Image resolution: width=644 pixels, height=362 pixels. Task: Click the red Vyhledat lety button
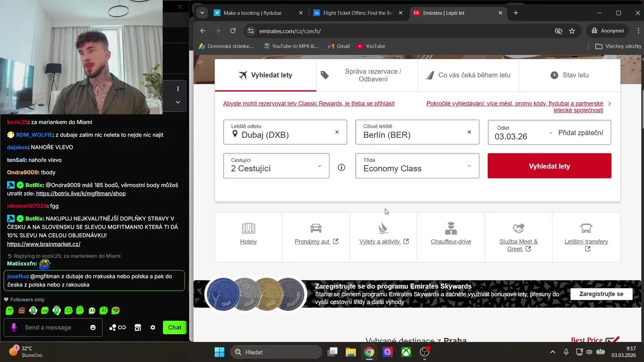pyautogui.click(x=549, y=166)
